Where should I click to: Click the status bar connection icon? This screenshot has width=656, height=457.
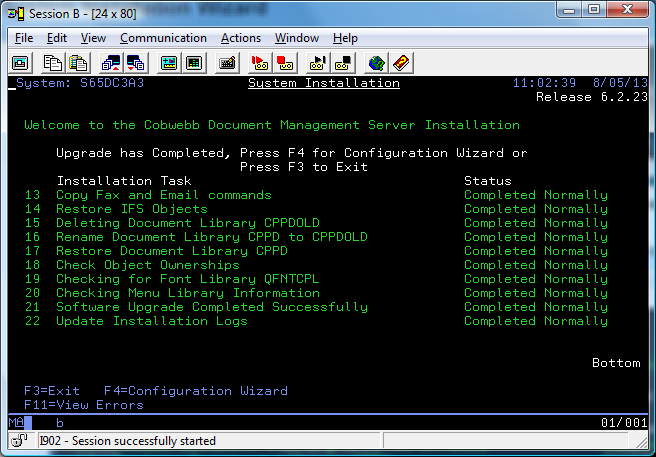19,440
